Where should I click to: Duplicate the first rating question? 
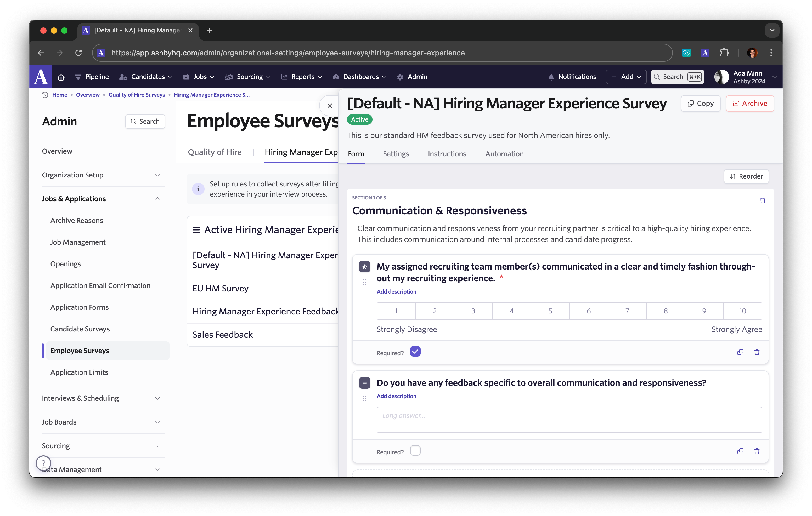coord(740,352)
